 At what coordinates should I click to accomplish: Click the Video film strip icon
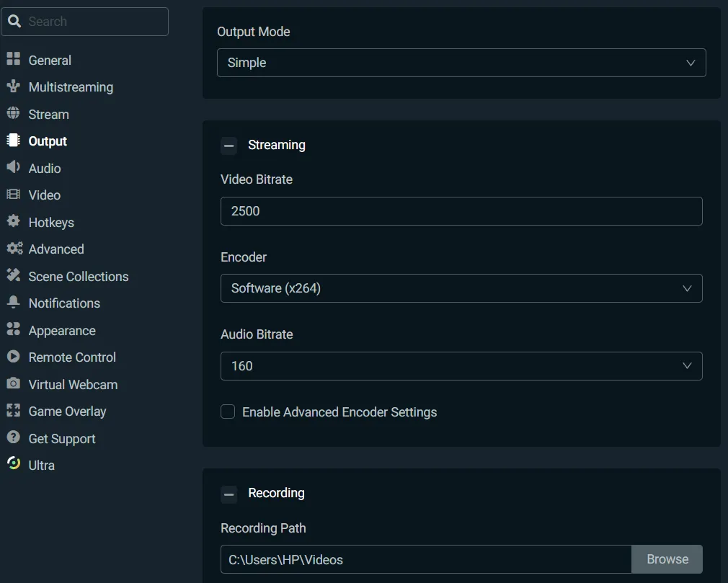click(13, 195)
